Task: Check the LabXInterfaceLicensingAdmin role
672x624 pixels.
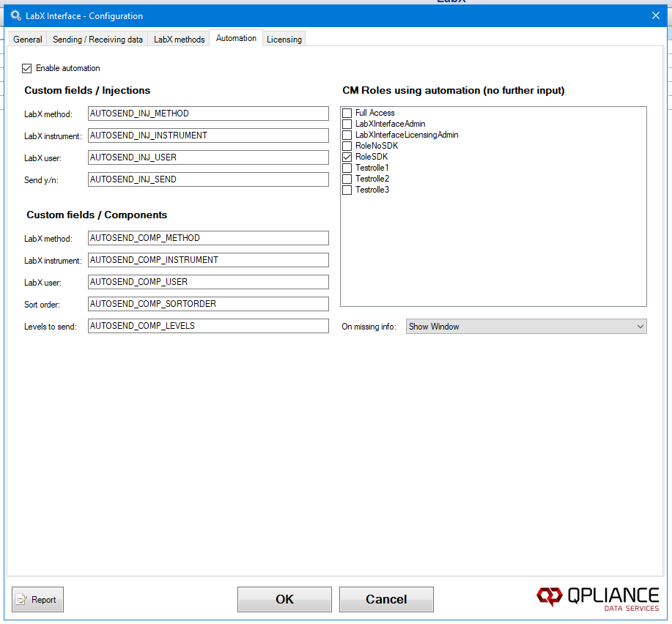Action: (347, 135)
